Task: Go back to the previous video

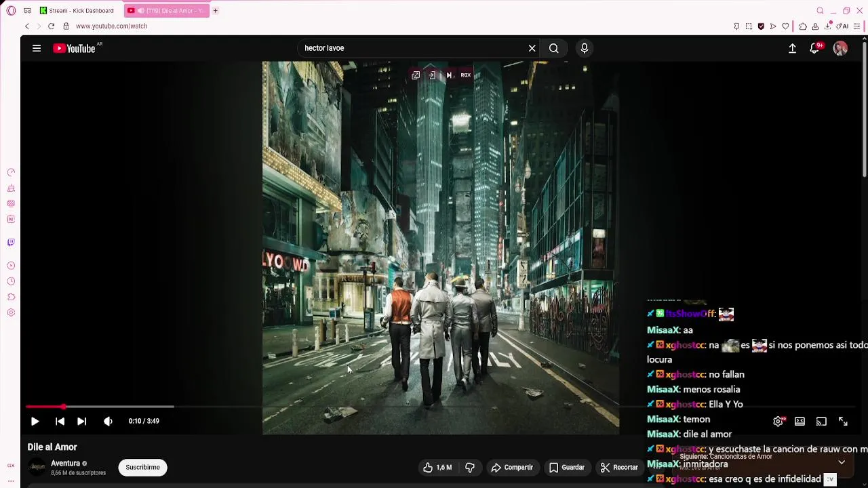Action: pos(60,421)
